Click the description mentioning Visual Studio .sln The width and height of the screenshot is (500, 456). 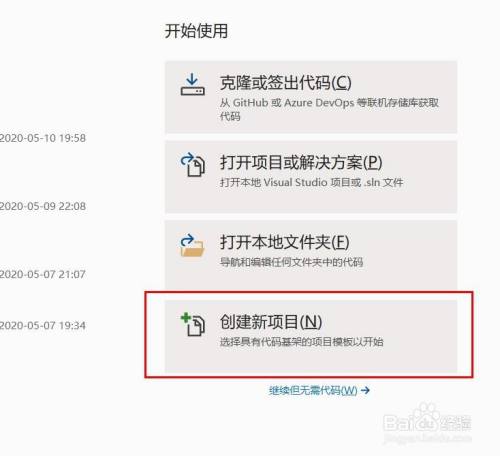pyautogui.click(x=311, y=182)
